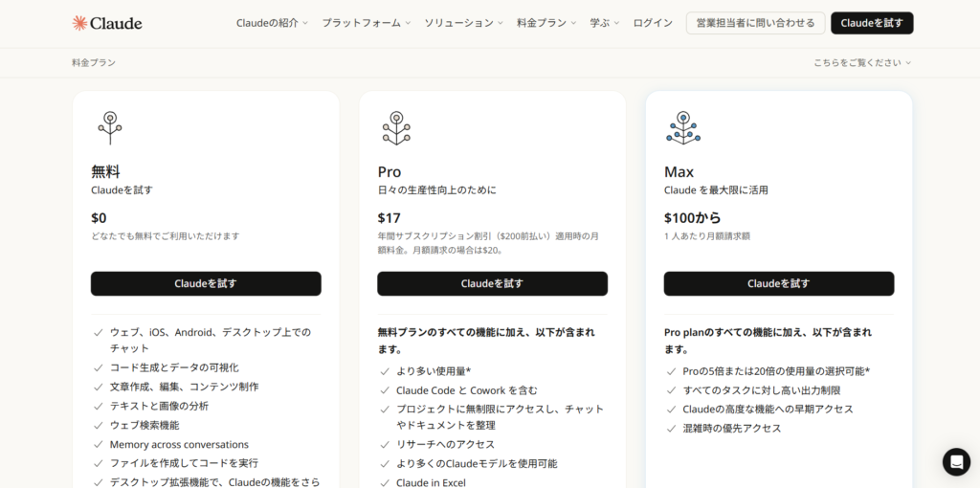Viewport: 980px width, 488px height.
Task: Click checkmark beside ウェブ検索機能 feature
Action: pos(98,425)
